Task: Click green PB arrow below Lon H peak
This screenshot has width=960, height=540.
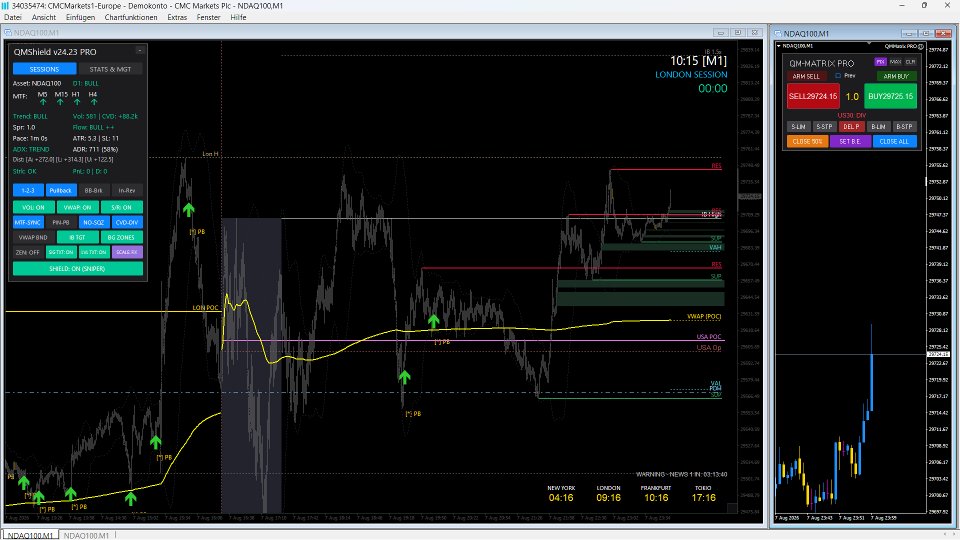Action: tap(189, 211)
